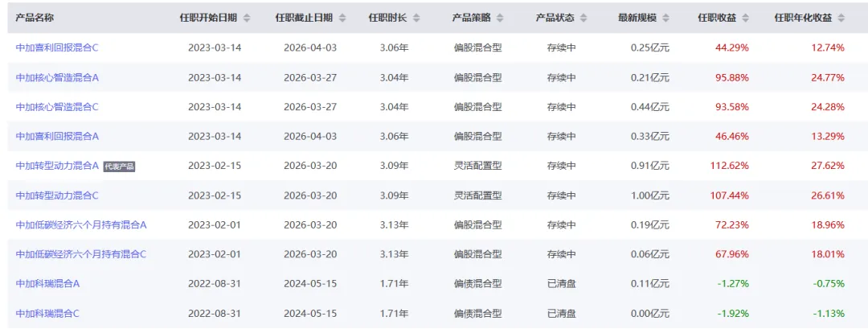Select 已清盘 status in 中加科瑞混合A row

click(x=561, y=284)
